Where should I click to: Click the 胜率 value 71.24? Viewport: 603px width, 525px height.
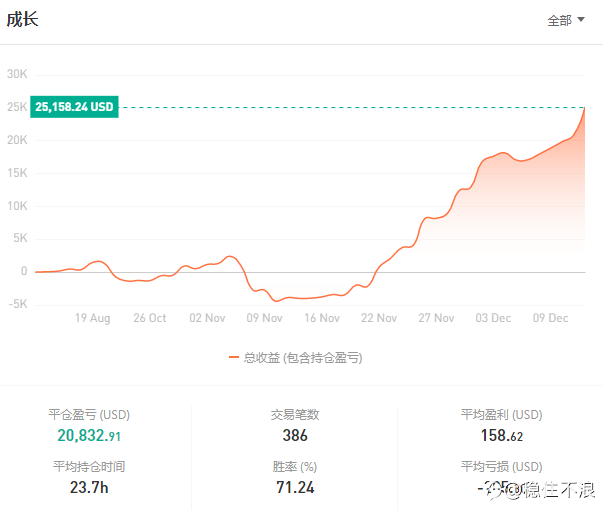(x=295, y=487)
